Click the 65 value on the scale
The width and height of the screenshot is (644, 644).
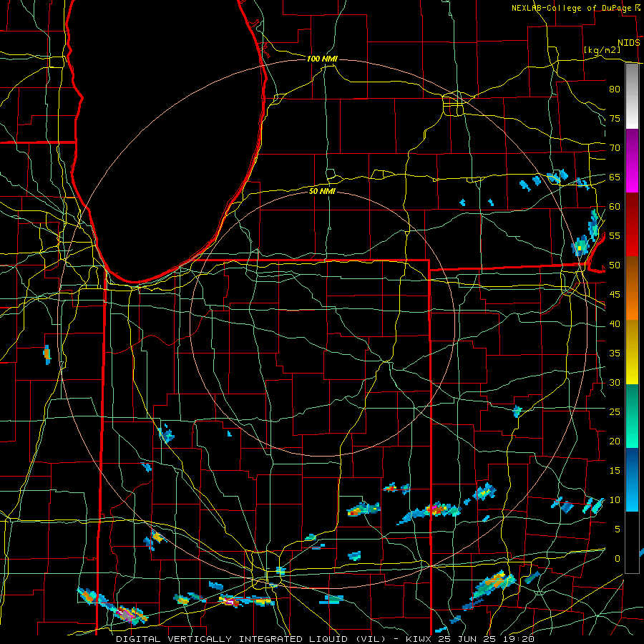[615, 177]
